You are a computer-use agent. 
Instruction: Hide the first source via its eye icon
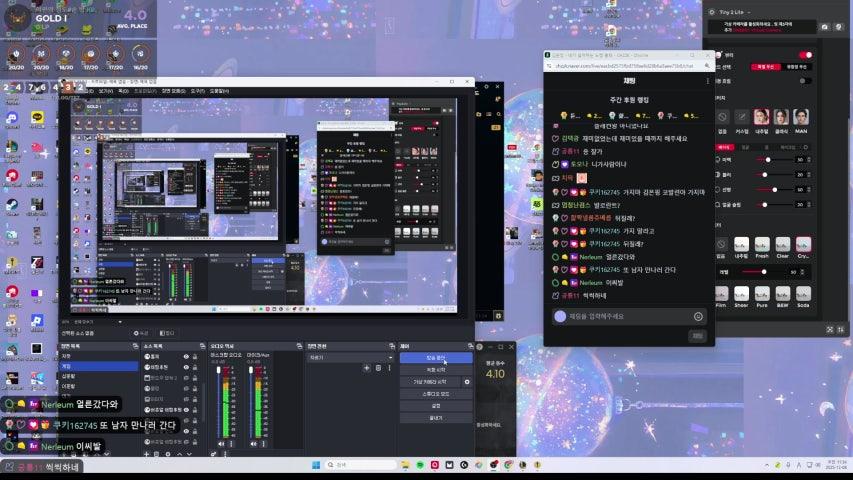[x=186, y=356]
